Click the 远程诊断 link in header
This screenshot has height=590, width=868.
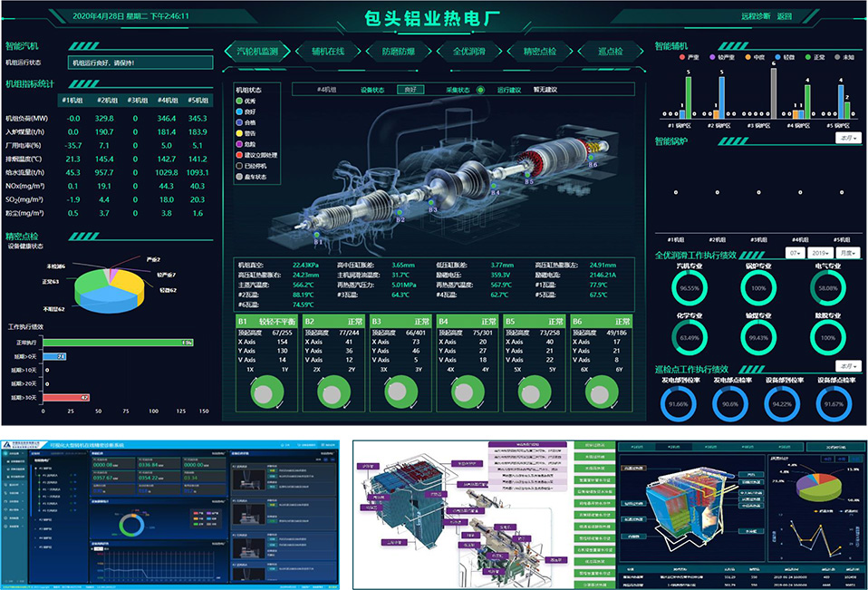756,16
